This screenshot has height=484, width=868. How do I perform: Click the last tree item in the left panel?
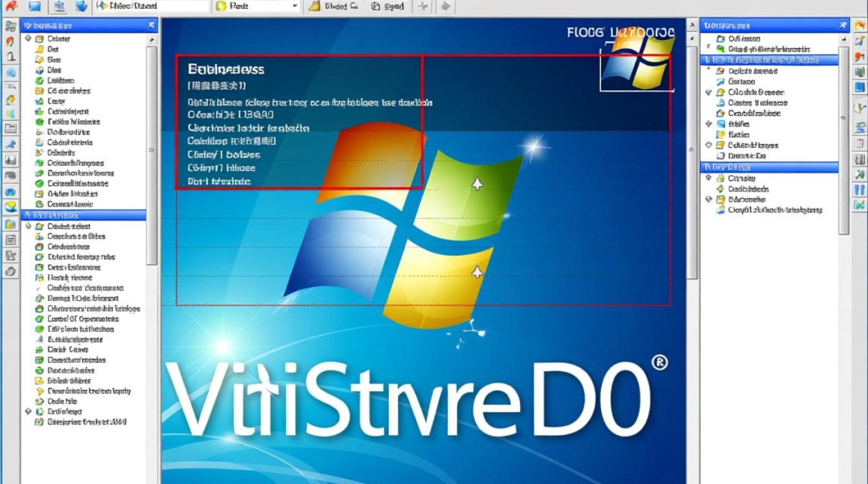(87, 422)
